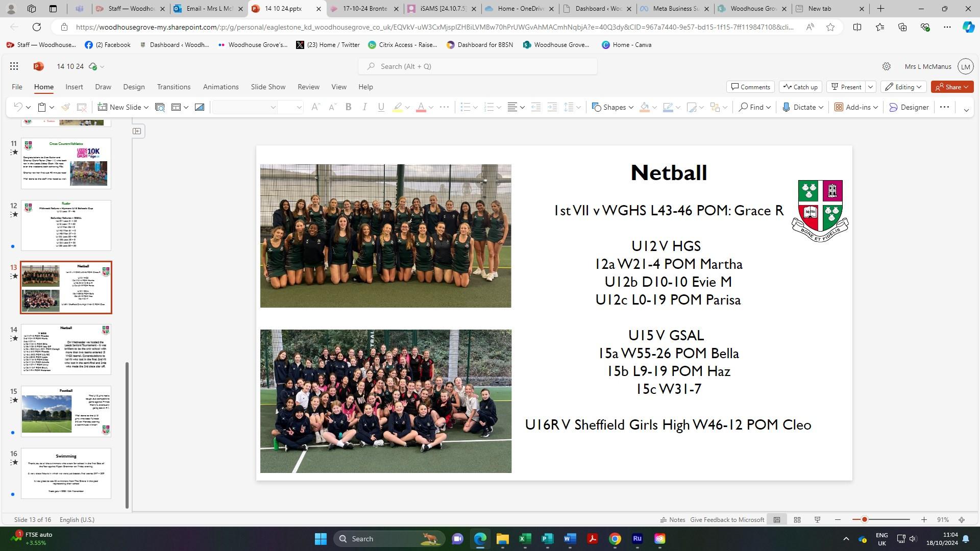
Task: Open the Reading View from status bar
Action: pyautogui.click(x=817, y=520)
